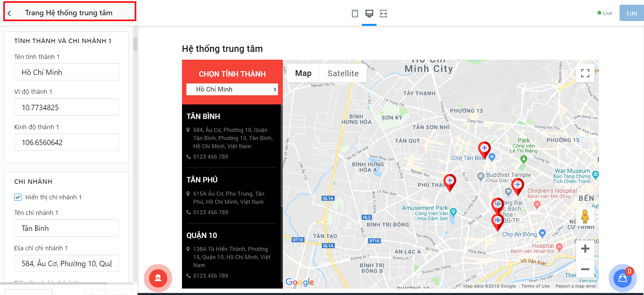The width and height of the screenshot is (644, 295).
Task: Click the Google logo on map
Action: coord(300,282)
